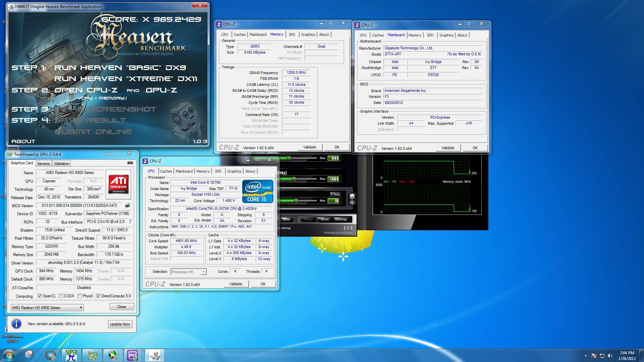644x362 pixels.
Task: Click the blue info icon in update bar
Action: click(16, 324)
